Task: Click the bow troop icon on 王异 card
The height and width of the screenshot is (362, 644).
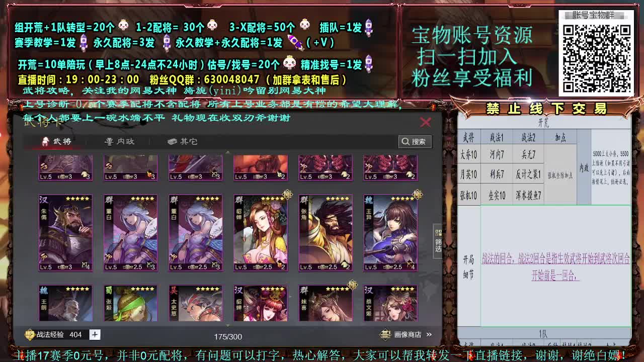Action: tap(411, 265)
